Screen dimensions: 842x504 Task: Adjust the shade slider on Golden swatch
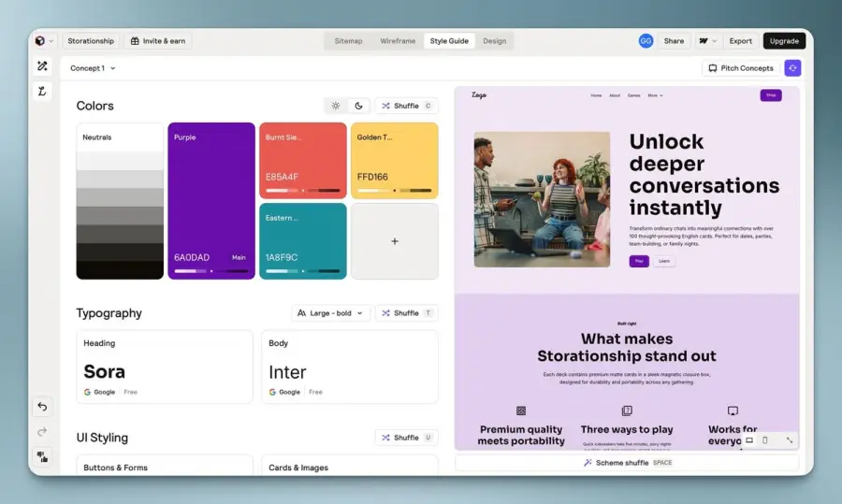point(395,191)
